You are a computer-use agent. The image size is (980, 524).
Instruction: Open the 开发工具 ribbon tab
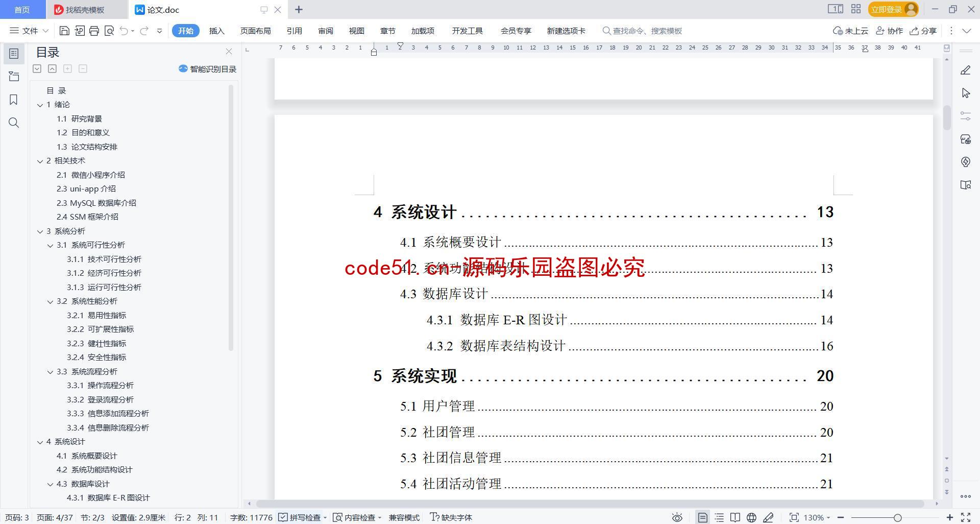467,31
